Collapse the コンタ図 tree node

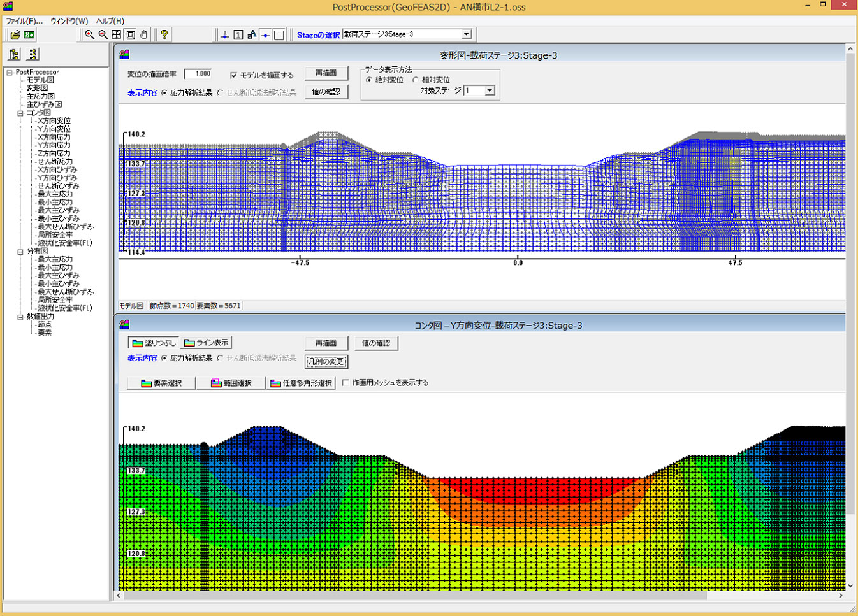click(x=20, y=113)
